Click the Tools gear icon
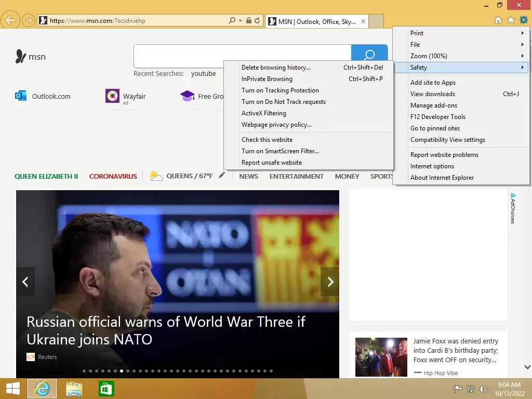Viewport: 532px width, 399px height. 524,20
